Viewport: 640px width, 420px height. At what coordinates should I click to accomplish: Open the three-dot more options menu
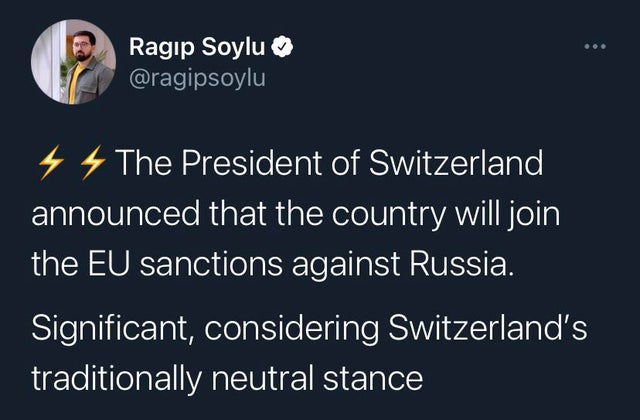click(597, 46)
